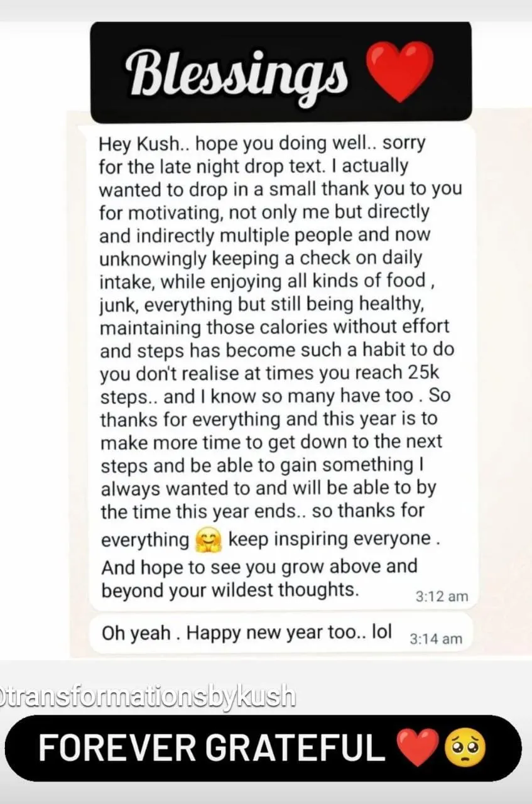This screenshot has width=532, height=804.
Task: Click the phrase maintaining those calories without effort
Action: [274, 327]
